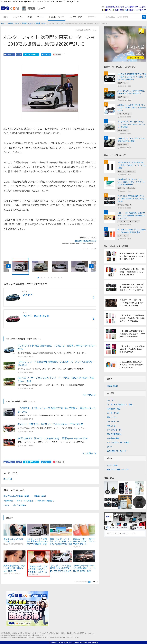Viewport: 147px width, 644px height.
Task: Expand the ホンダ フィット product card chevron
Action: click(x=94, y=297)
